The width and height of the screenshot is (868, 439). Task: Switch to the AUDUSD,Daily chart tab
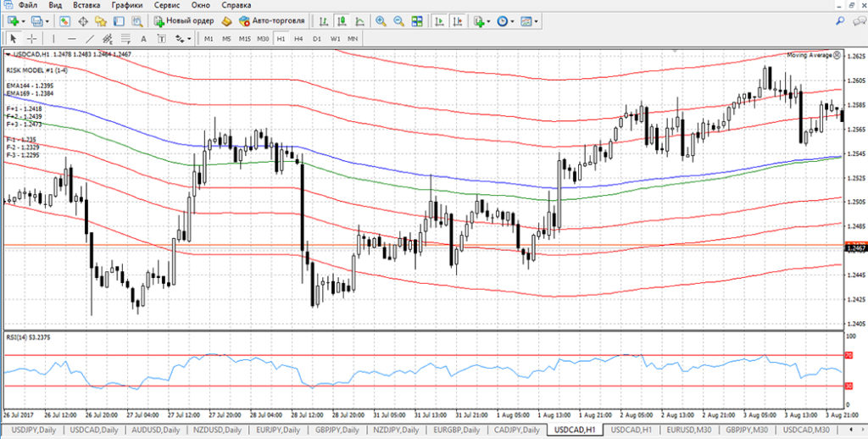click(x=156, y=431)
